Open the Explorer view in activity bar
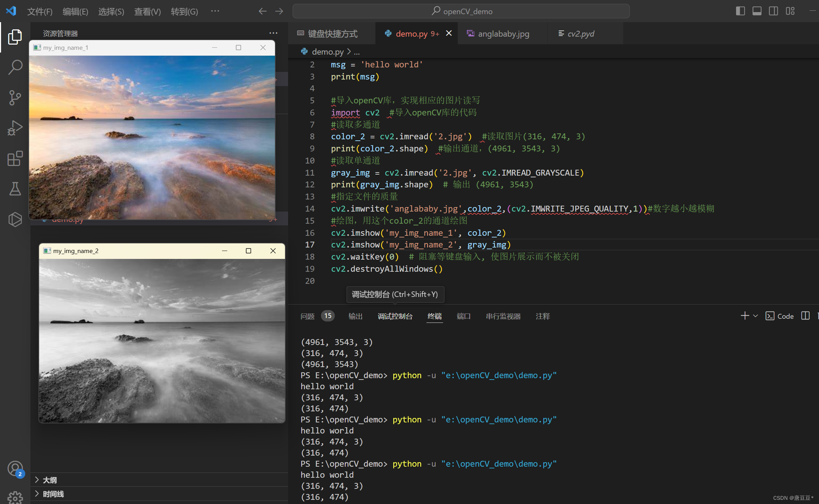Viewport: 819px width, 504px height. tap(15, 37)
